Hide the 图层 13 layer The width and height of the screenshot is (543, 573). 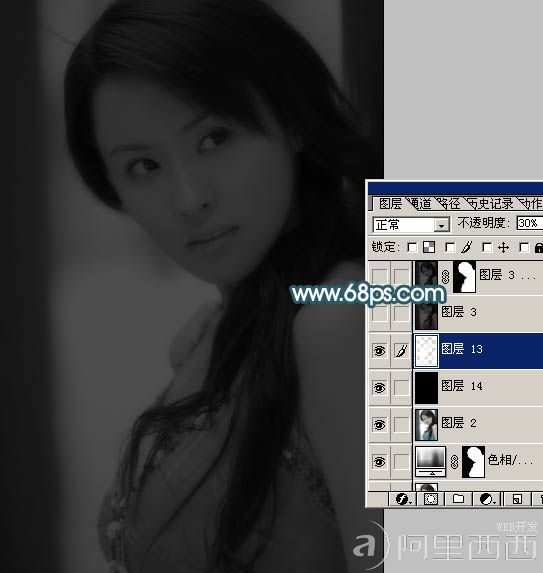379,351
